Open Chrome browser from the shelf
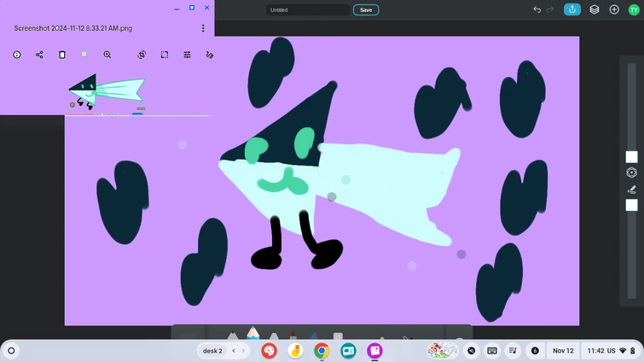Screen dimensions: 644x362 (322, 351)
